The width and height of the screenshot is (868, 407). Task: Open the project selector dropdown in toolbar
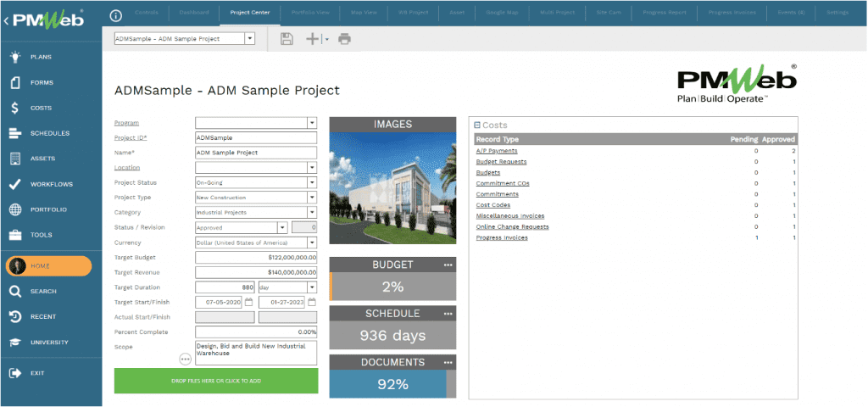pyautogui.click(x=250, y=39)
